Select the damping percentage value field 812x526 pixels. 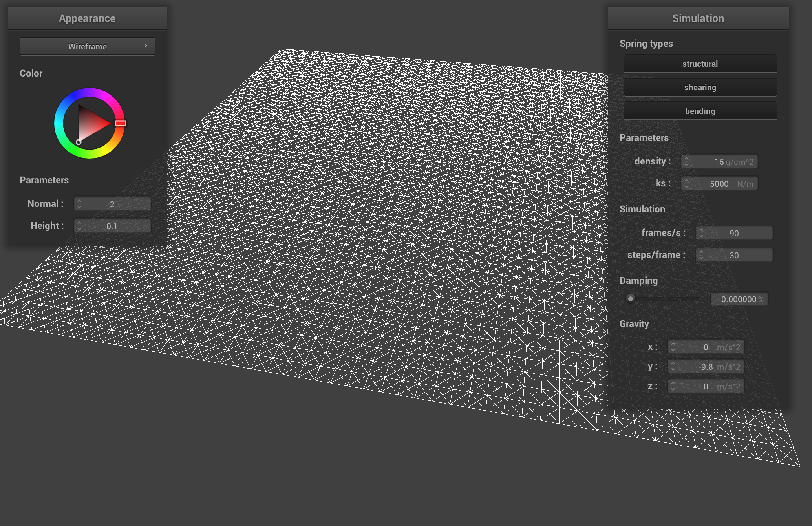coord(739,299)
